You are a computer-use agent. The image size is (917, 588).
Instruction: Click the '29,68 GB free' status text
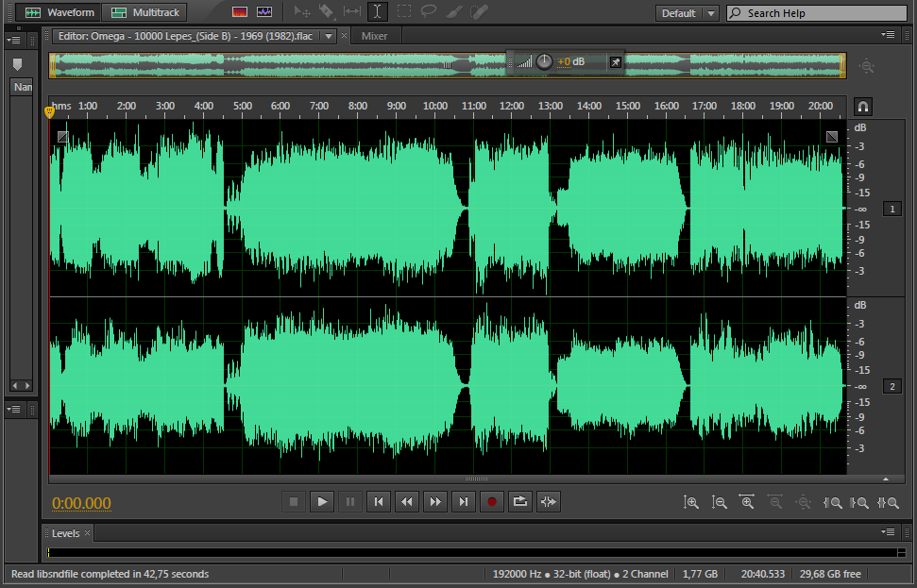(x=830, y=574)
